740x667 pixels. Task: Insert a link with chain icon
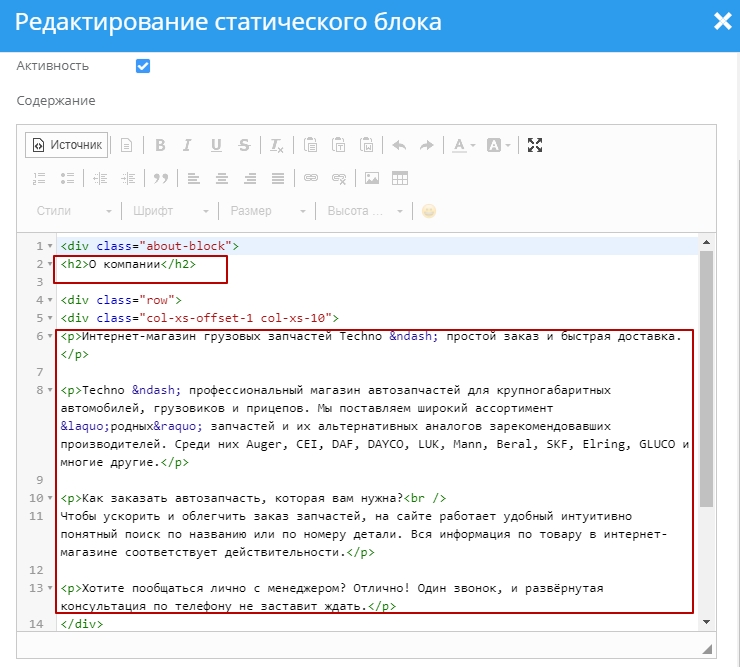(311, 178)
